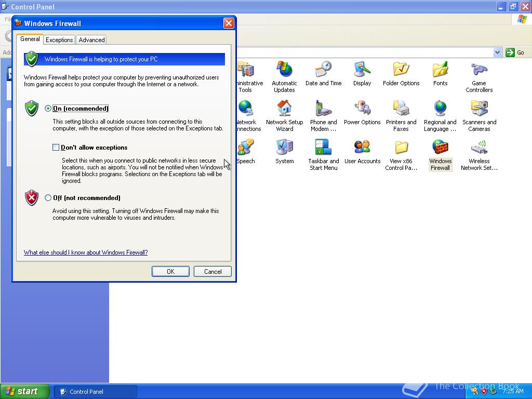Screen dimensions: 532x399
Task: Open the User Accounts icon
Action: point(362,147)
